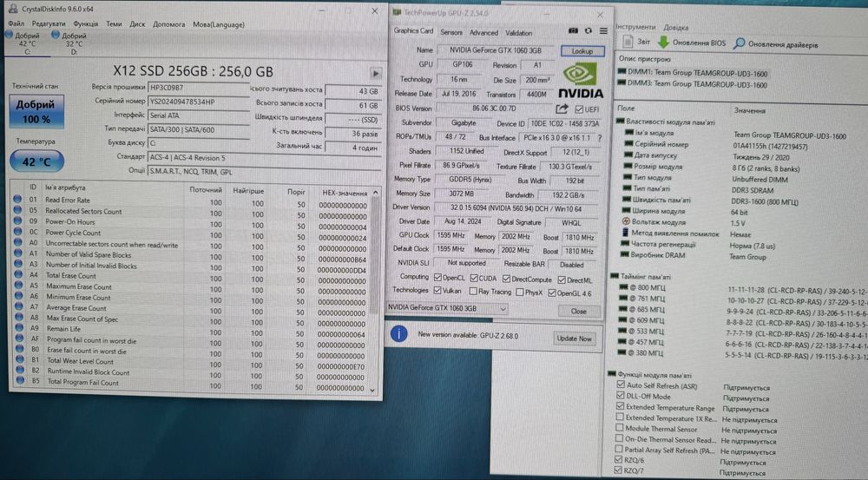Click the GPU-Z screenshot camera icon
This screenshot has height=480, width=868.
573,31
